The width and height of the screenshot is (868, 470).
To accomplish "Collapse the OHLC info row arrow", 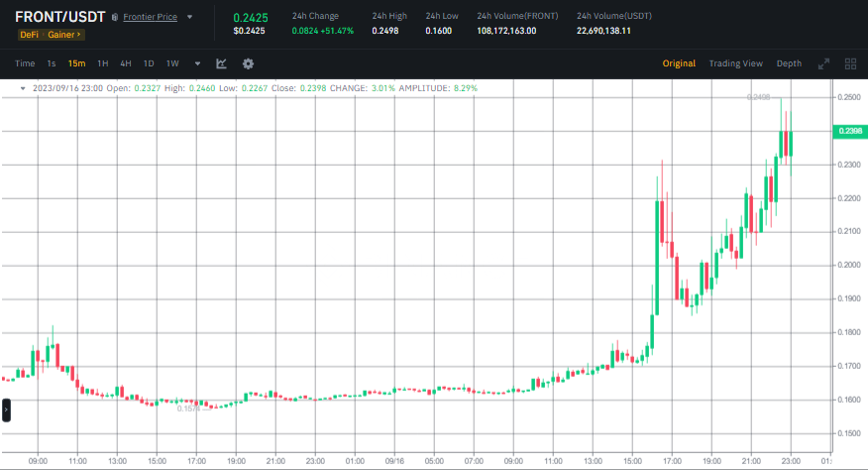I will pos(23,88).
